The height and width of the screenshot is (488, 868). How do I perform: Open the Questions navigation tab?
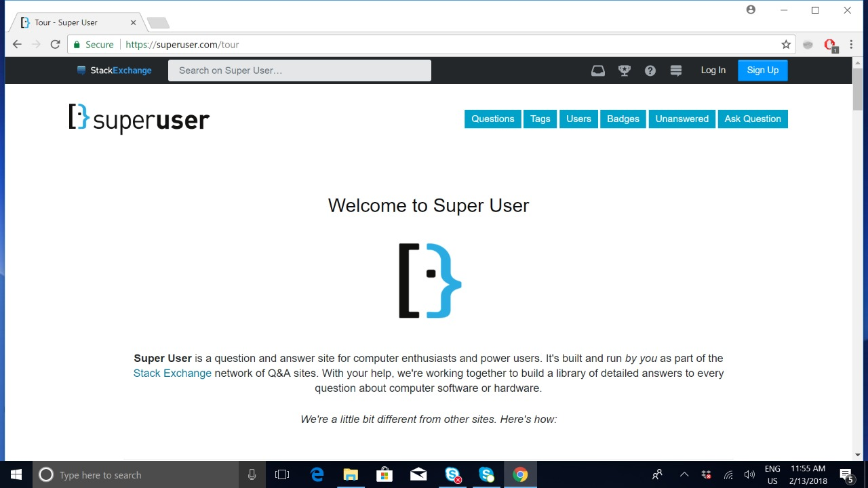click(493, 119)
